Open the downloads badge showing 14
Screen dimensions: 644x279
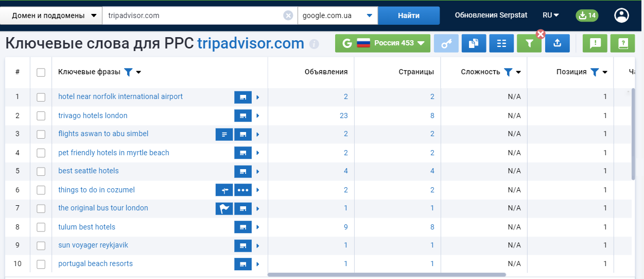[x=587, y=15]
